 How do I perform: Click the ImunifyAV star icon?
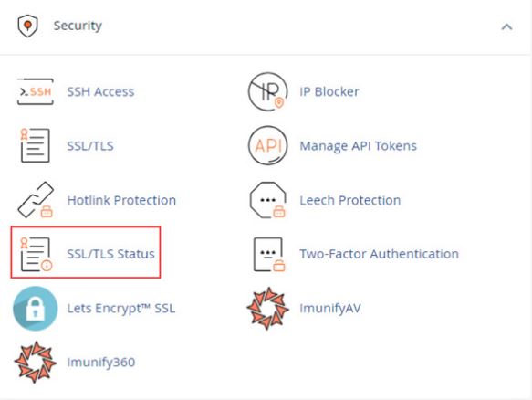[x=268, y=309]
